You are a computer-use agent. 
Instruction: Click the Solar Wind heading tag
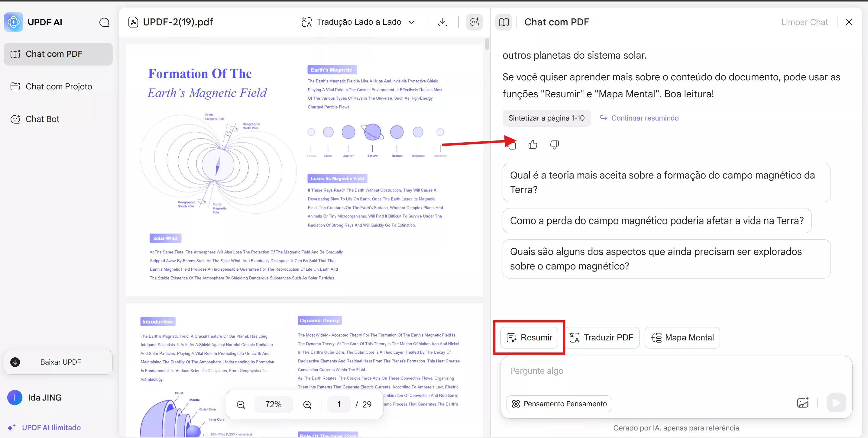pyautogui.click(x=165, y=238)
